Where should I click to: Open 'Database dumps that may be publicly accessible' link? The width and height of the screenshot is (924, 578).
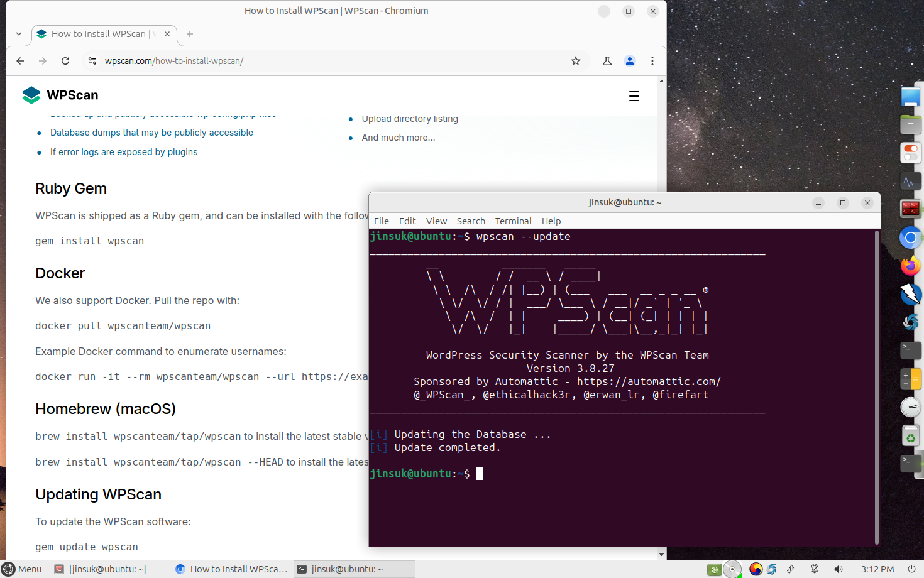151,133
